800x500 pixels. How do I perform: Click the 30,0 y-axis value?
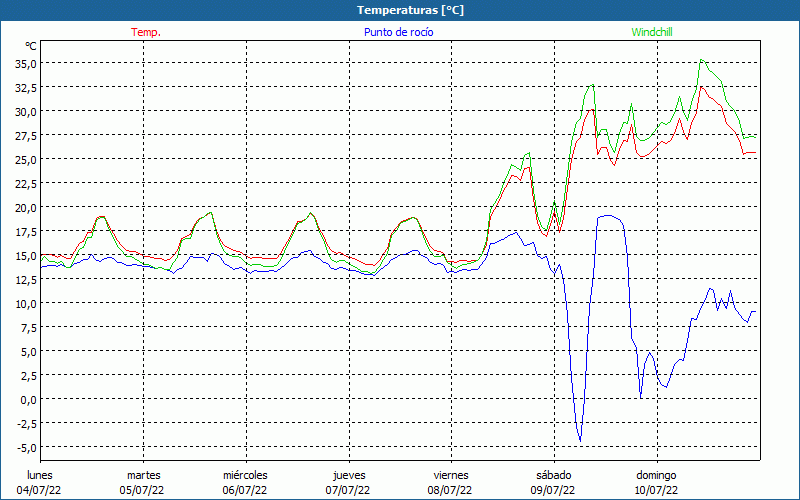[26, 112]
